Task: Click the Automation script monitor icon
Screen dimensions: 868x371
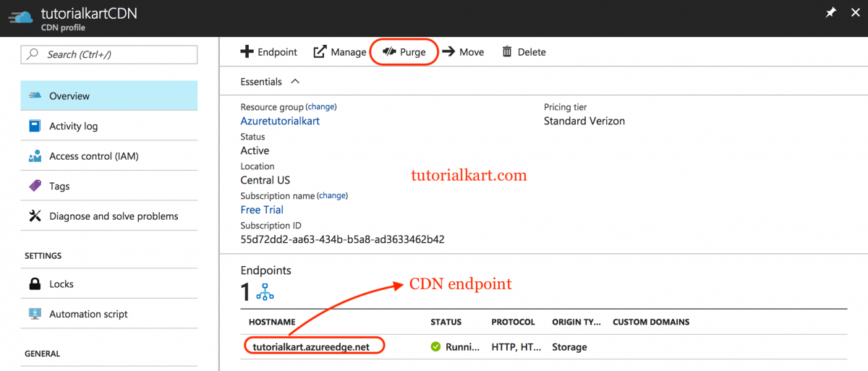Action: (35, 314)
